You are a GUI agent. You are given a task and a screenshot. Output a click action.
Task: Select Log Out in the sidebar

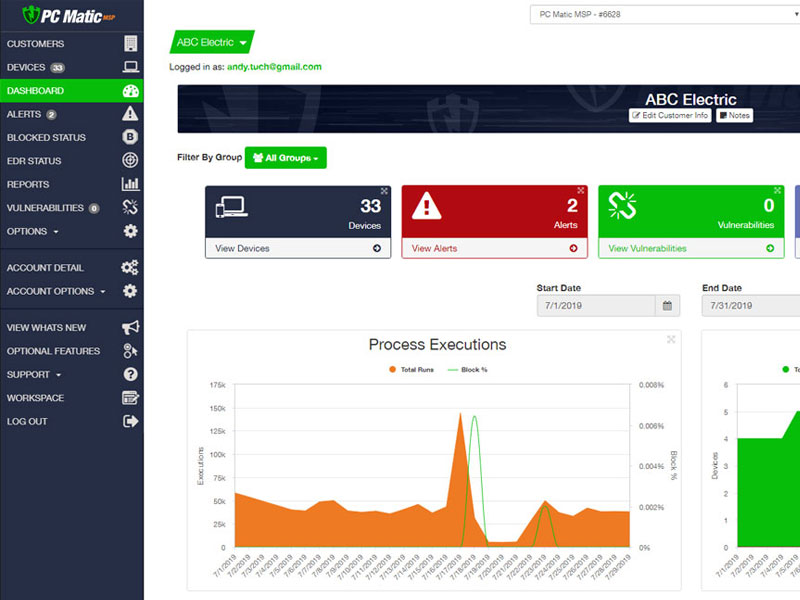click(x=71, y=421)
